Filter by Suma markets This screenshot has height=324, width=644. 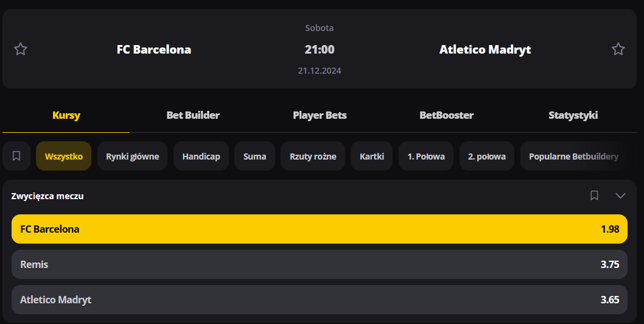click(x=254, y=157)
